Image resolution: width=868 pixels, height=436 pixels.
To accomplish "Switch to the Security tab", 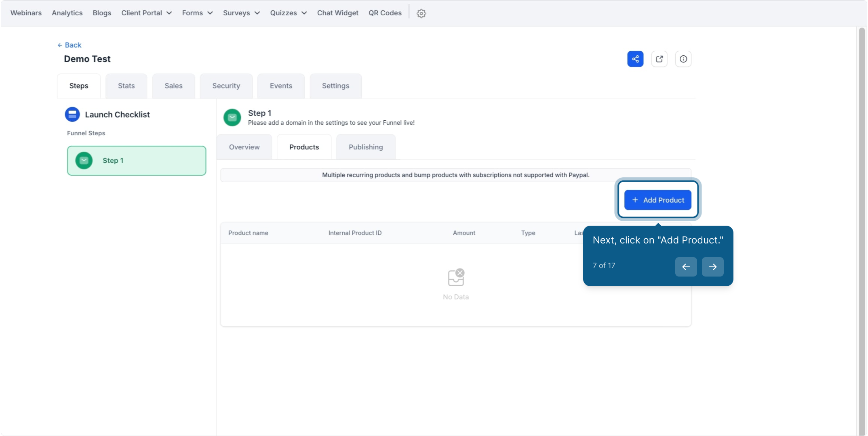I will [226, 86].
